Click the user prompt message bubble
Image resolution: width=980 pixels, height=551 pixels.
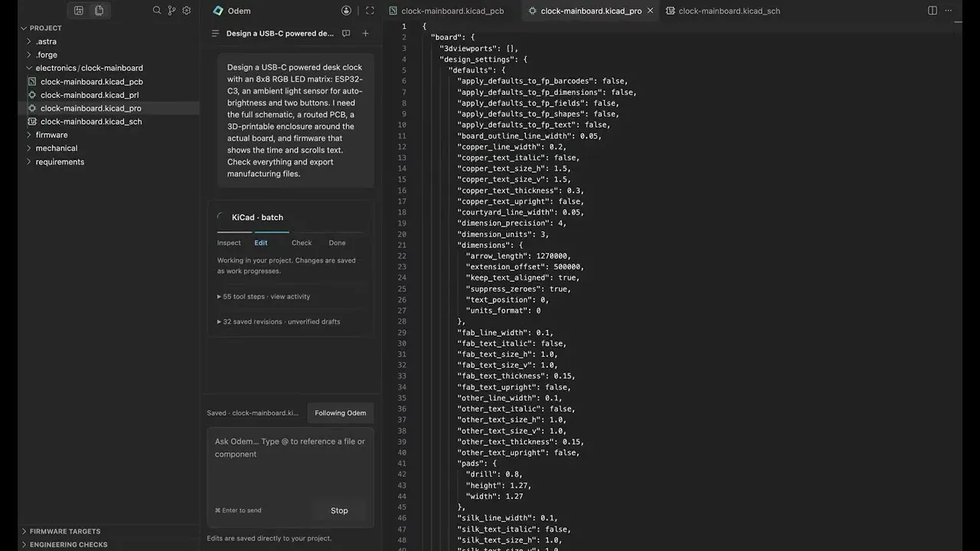pos(296,121)
